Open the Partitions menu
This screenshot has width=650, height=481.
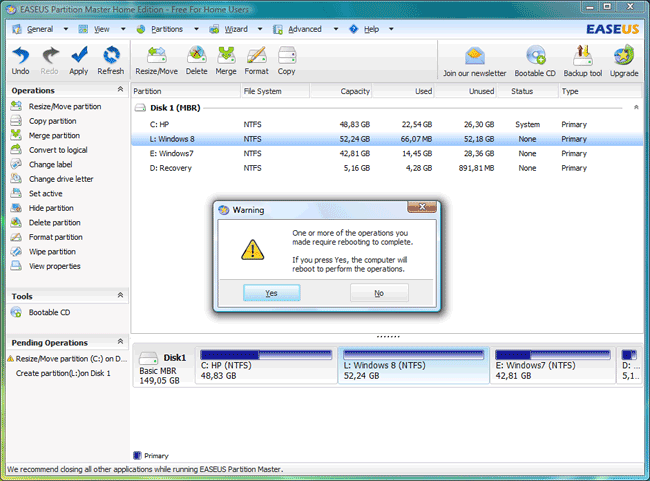166,29
